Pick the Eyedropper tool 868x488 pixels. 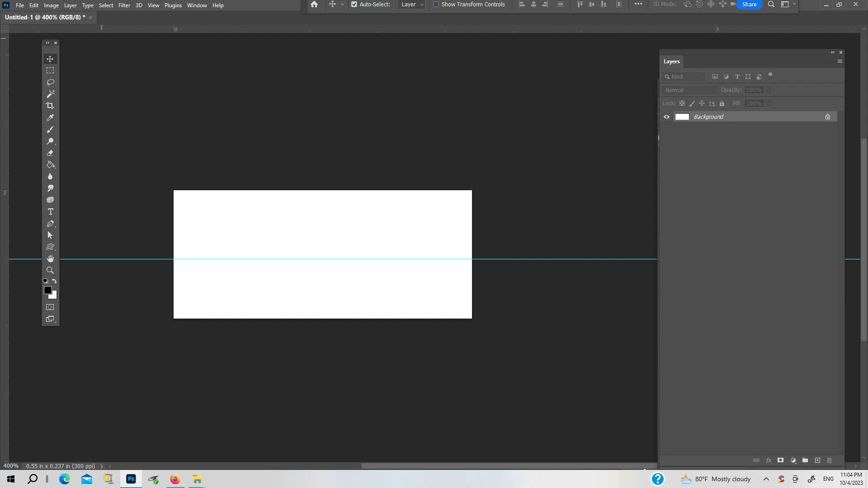[50, 117]
